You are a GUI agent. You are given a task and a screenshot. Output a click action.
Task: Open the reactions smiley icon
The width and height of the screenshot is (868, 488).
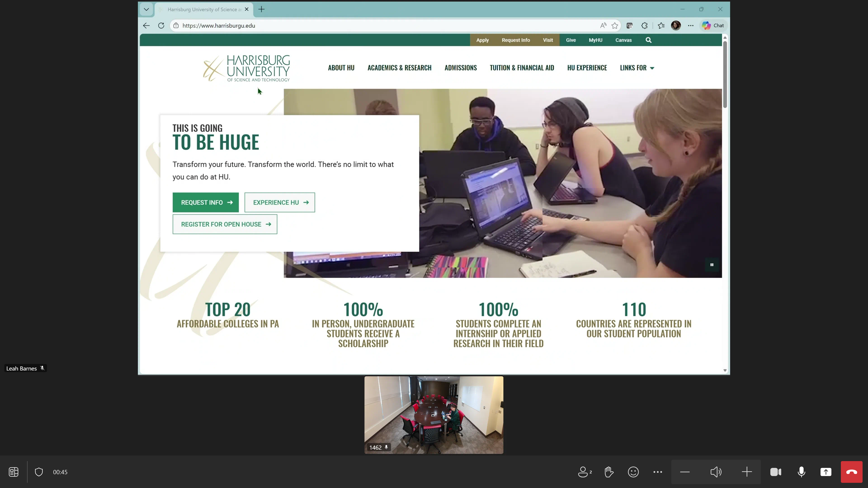(633, 472)
